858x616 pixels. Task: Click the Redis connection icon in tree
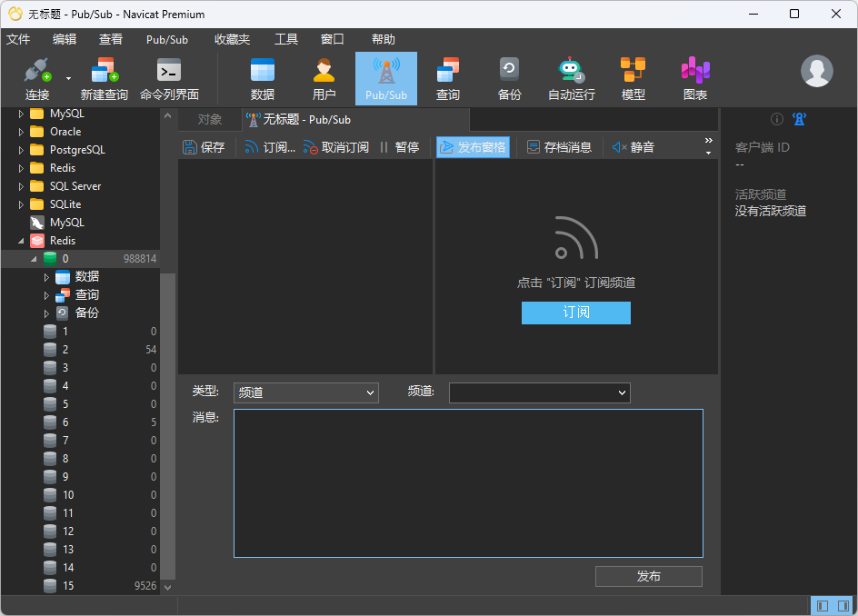pos(37,241)
